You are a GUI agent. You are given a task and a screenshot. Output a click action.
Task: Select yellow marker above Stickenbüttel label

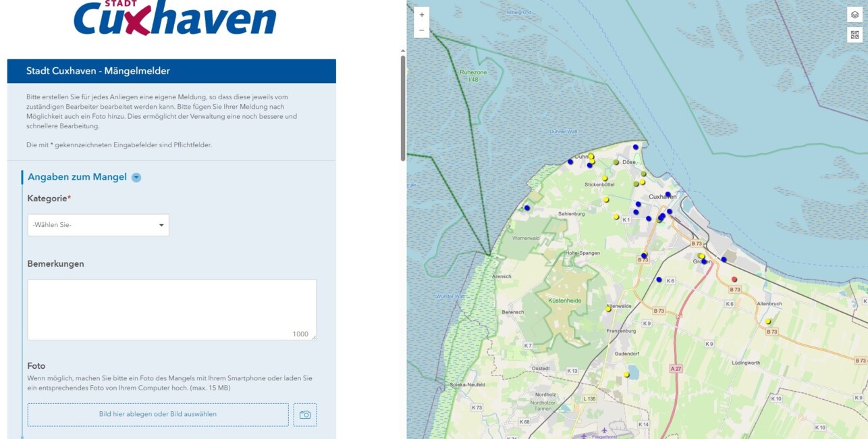(604, 178)
